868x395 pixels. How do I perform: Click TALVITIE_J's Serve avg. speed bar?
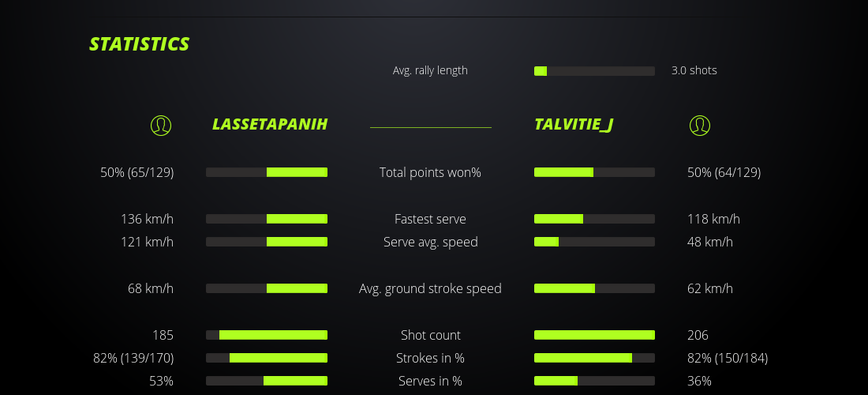594,242
